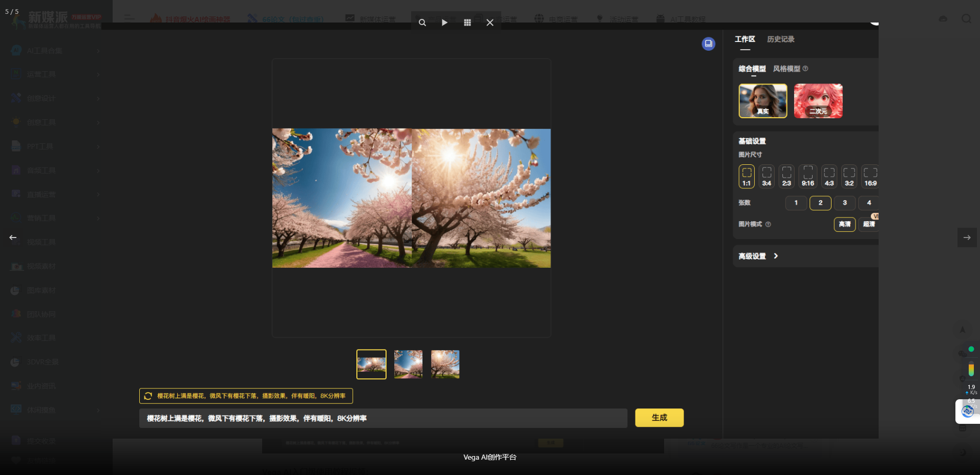Switch to the 历史记录 tab
The width and height of the screenshot is (980, 475).
pyautogui.click(x=780, y=39)
